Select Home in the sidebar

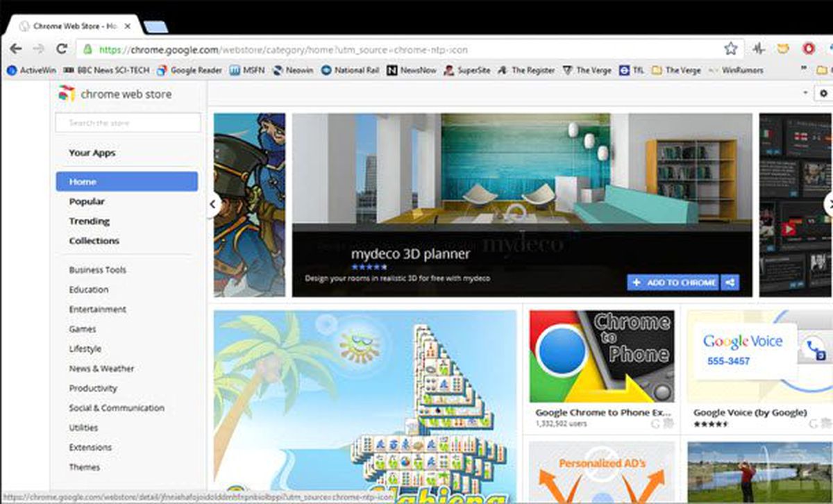(x=126, y=182)
